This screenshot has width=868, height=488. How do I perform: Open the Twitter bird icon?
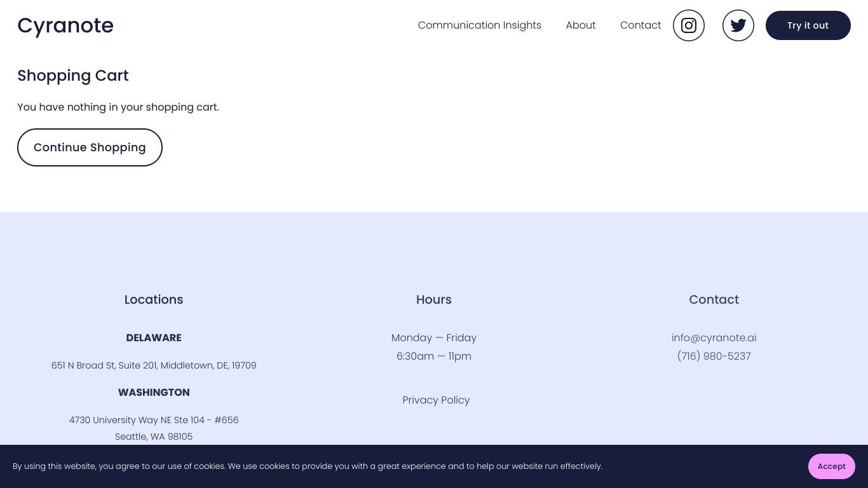tap(738, 25)
